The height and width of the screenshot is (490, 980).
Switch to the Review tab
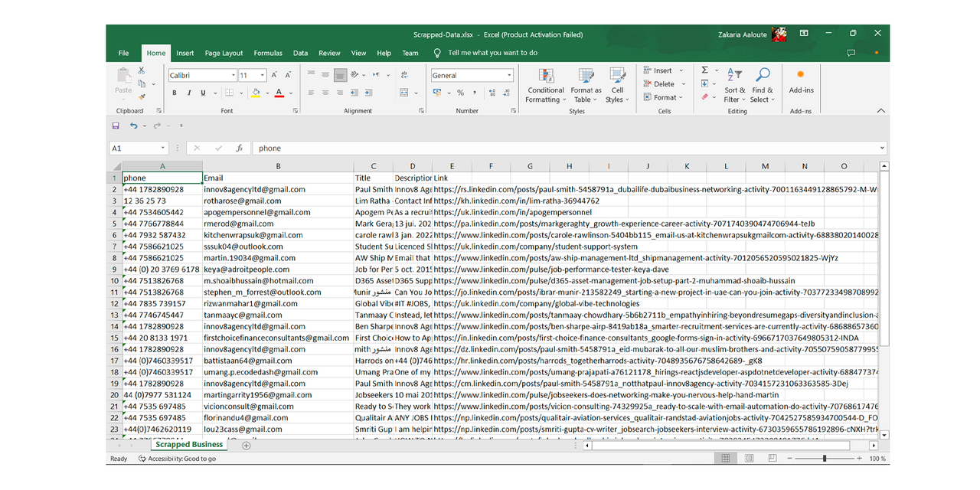[x=329, y=53]
